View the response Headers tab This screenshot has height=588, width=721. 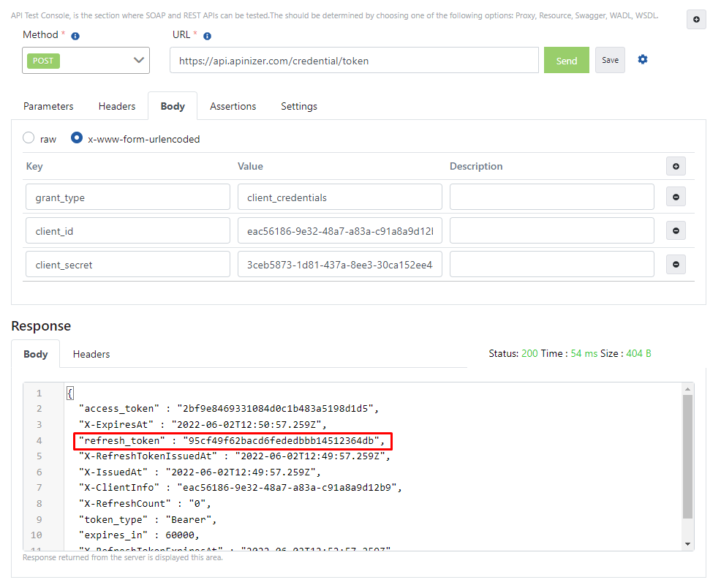click(91, 354)
